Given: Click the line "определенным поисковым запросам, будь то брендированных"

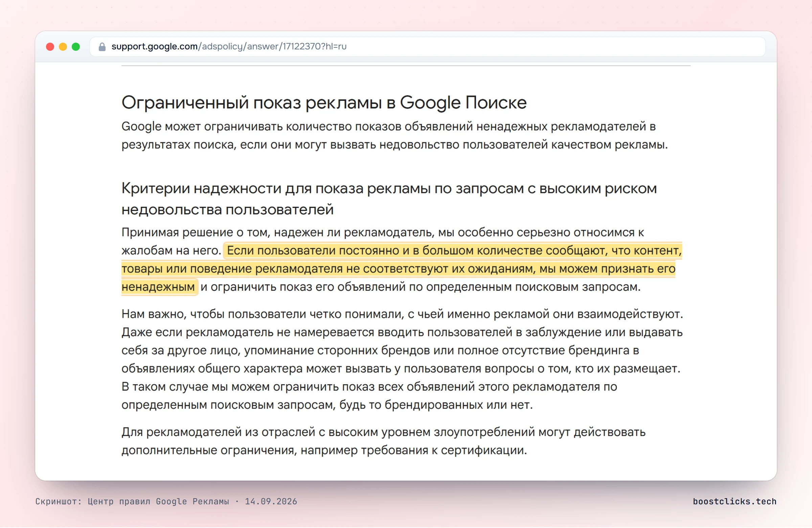Looking at the screenshot, I should [327, 405].
